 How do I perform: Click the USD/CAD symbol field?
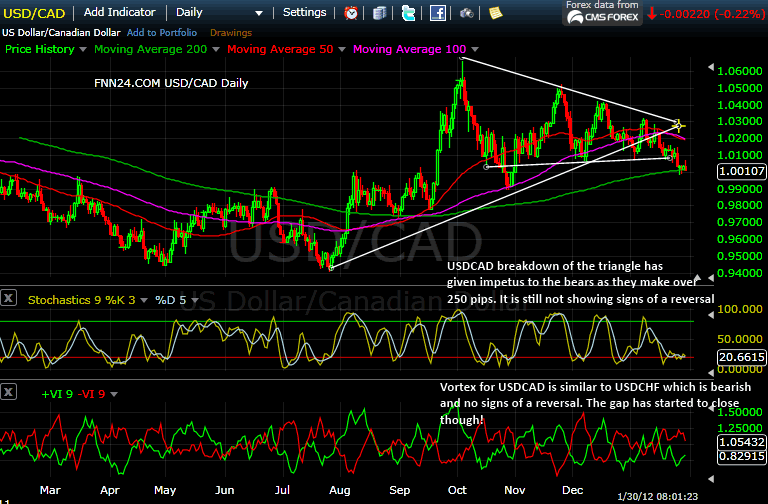coord(36,13)
